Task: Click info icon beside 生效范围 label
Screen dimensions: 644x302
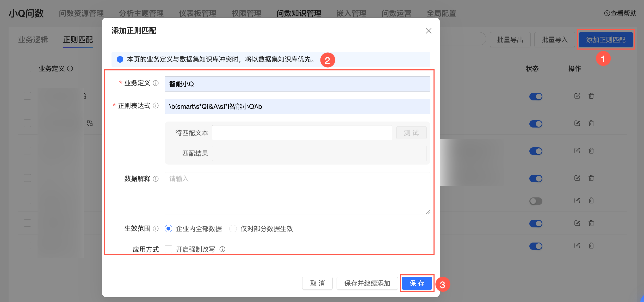Action: click(x=156, y=229)
